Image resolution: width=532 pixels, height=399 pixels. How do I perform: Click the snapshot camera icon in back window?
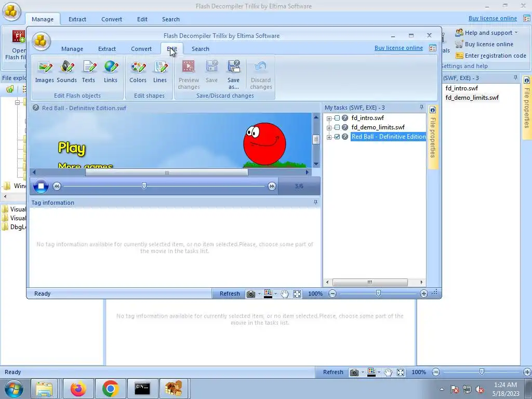(354, 372)
